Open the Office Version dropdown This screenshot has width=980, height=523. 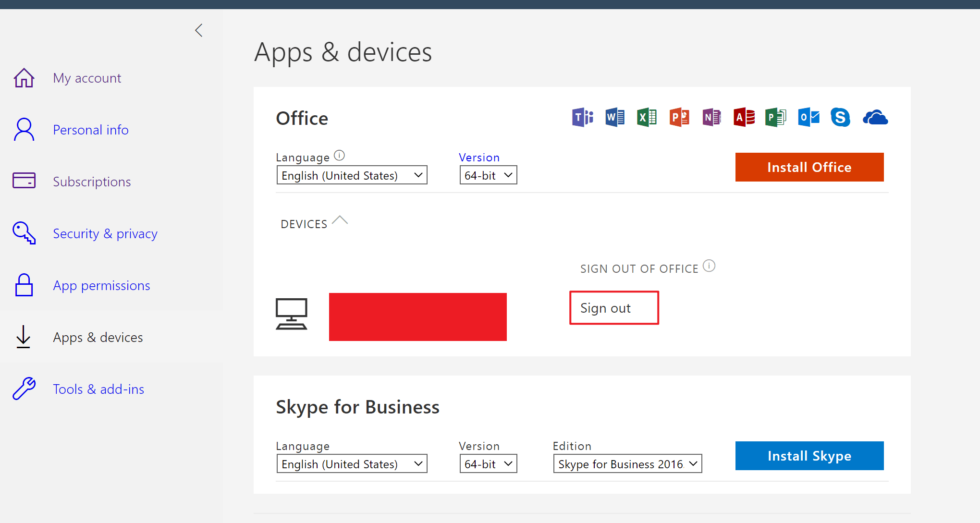point(488,175)
